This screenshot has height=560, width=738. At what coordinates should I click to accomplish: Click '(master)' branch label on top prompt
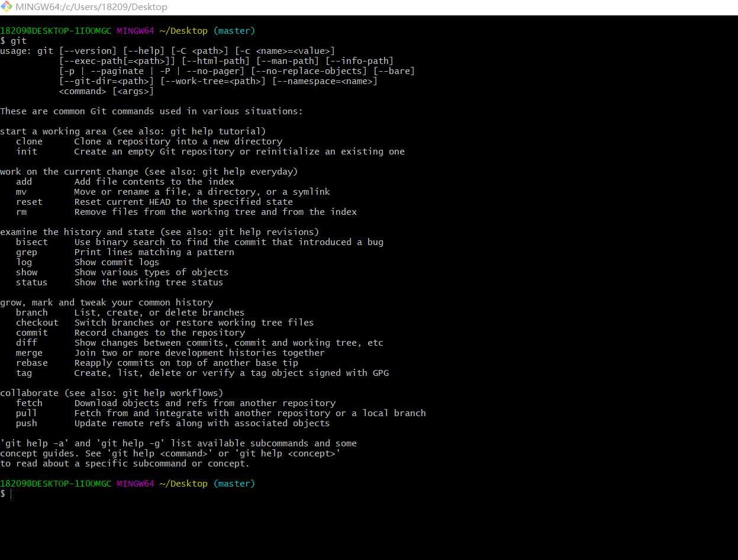pos(234,31)
